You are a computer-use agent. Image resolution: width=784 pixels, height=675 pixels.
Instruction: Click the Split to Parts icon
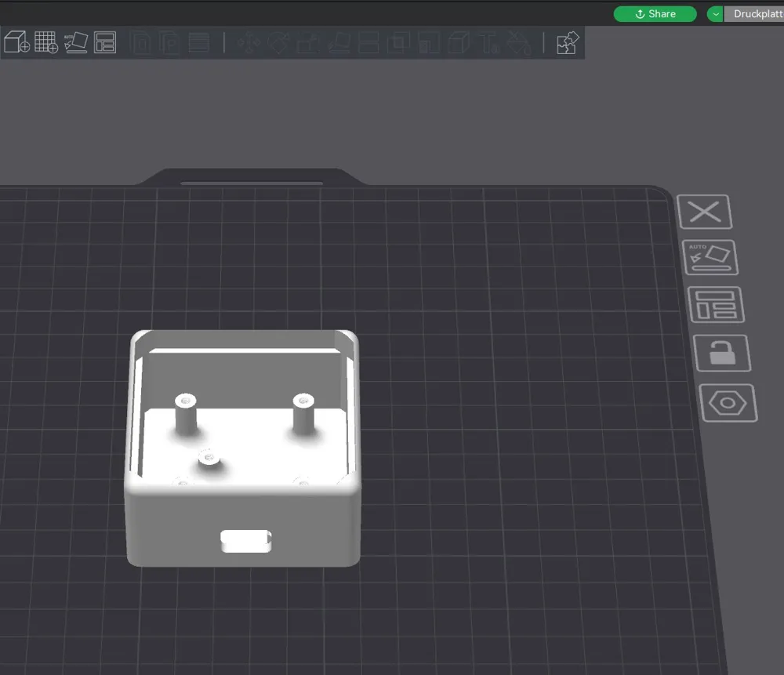(169, 42)
